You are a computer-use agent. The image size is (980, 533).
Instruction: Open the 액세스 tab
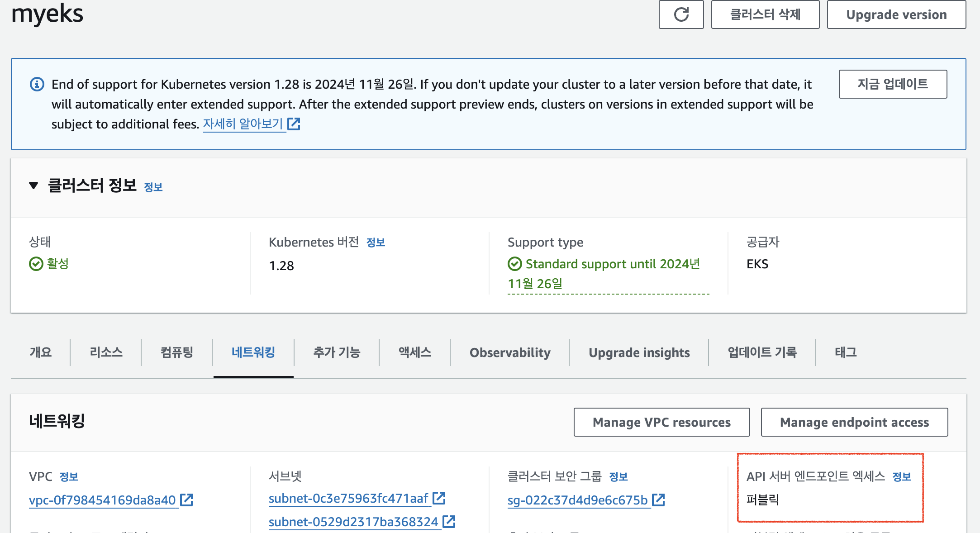(414, 352)
